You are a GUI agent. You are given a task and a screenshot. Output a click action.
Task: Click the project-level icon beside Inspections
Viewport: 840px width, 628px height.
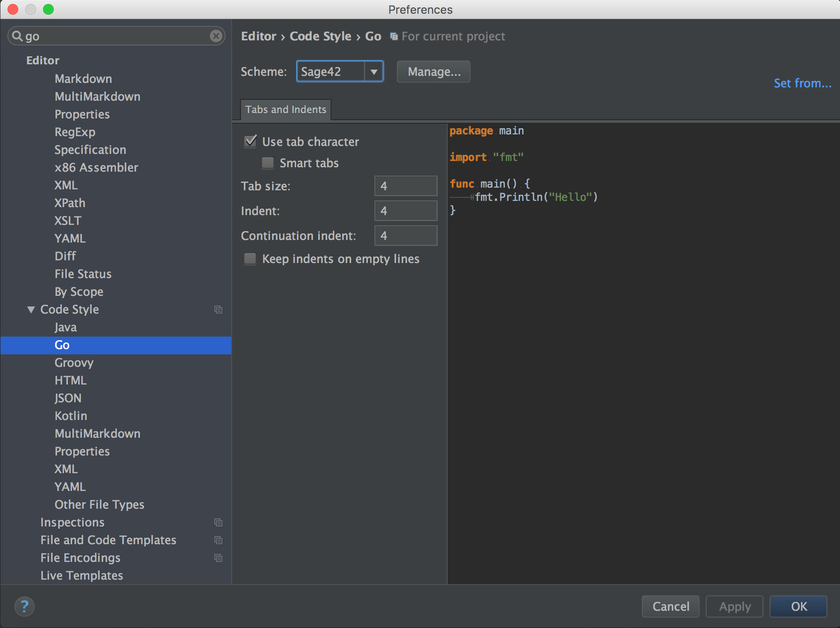[218, 522]
